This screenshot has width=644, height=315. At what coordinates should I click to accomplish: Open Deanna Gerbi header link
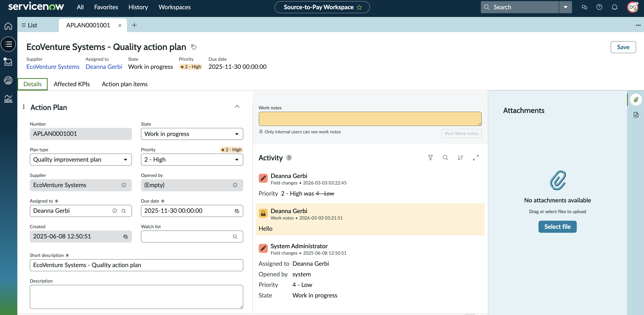pos(104,67)
